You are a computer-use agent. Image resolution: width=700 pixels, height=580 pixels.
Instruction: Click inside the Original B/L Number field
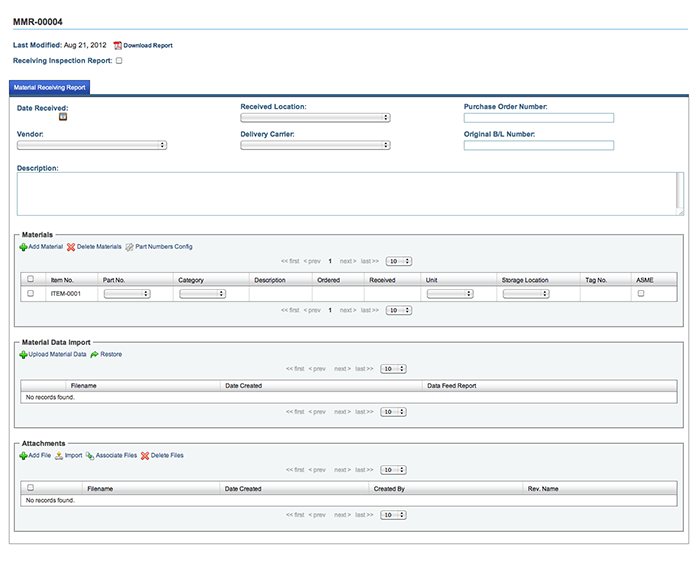coord(539,146)
